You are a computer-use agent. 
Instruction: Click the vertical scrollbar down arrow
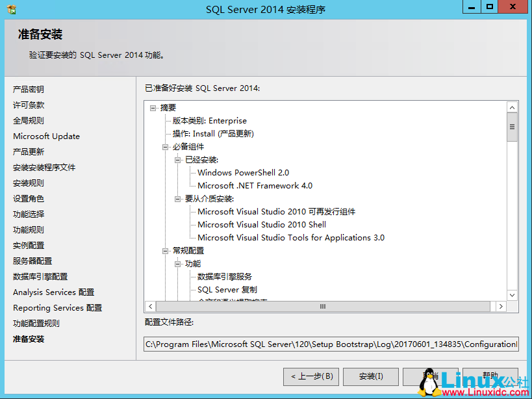point(512,296)
